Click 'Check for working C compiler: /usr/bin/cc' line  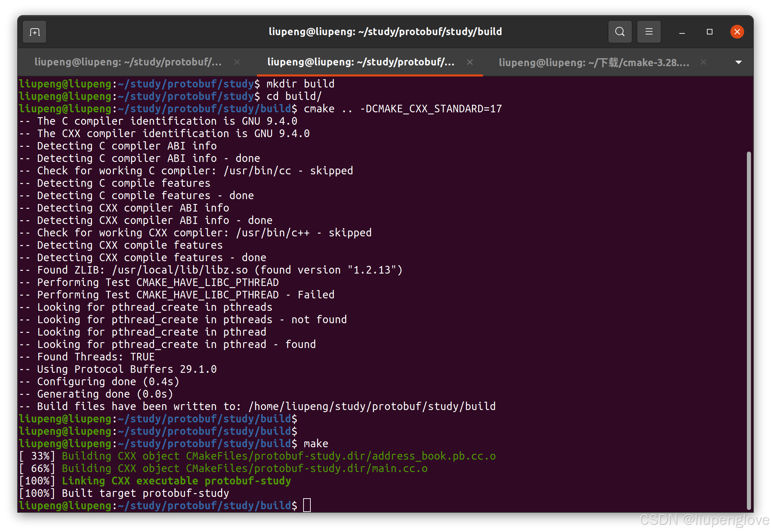click(186, 171)
